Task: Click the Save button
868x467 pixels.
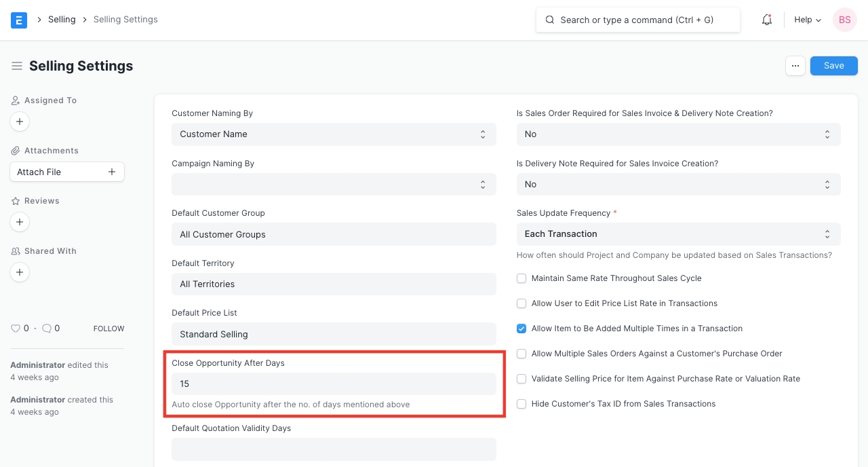Action: [x=833, y=66]
